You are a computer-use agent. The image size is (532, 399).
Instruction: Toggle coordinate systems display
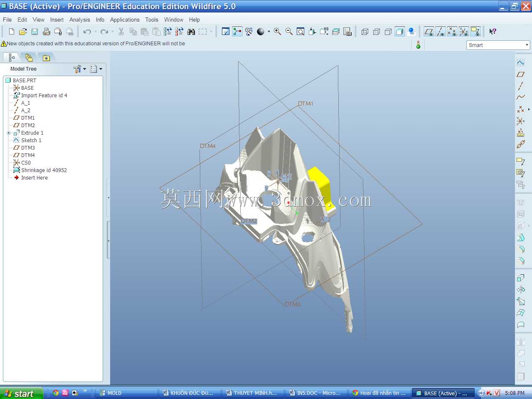pyautogui.click(x=464, y=32)
